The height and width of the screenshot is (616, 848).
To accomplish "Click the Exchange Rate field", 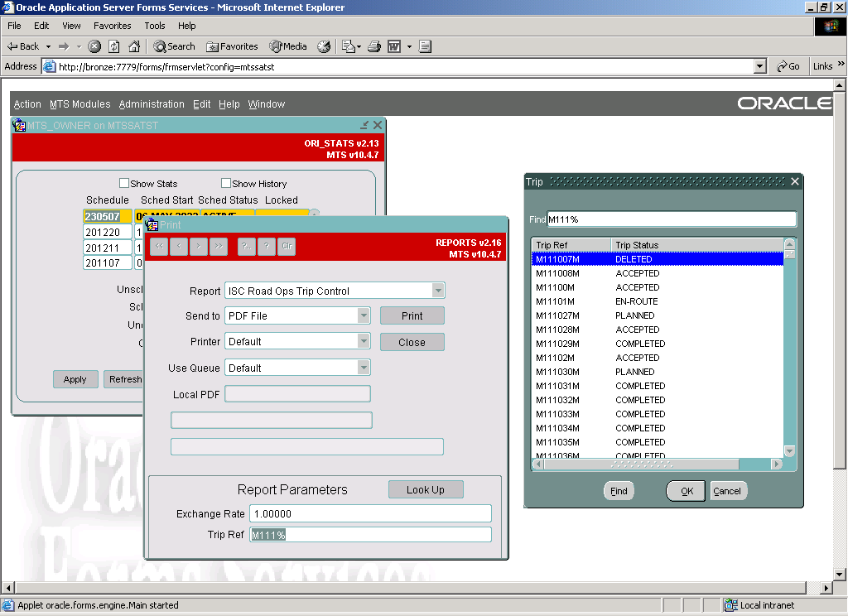I will pos(370,513).
